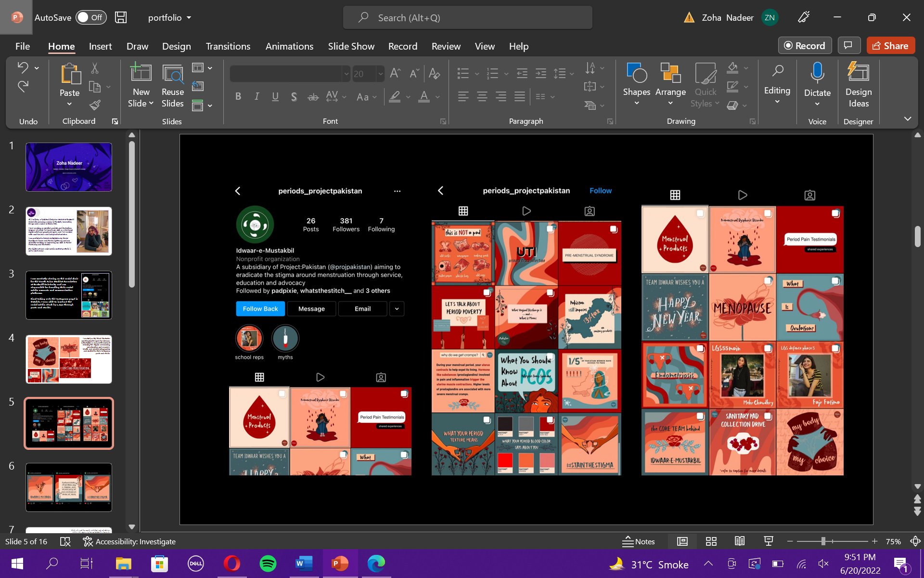This screenshot has height=578, width=924.
Task: Open the New Slide dropdown arrow
Action: tap(151, 104)
